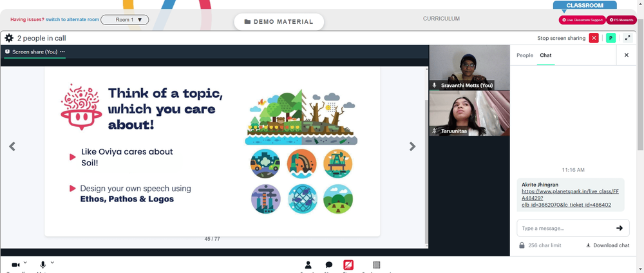Select Sravanthi Metts video thumbnail
The height and width of the screenshot is (273, 644).
[469, 68]
